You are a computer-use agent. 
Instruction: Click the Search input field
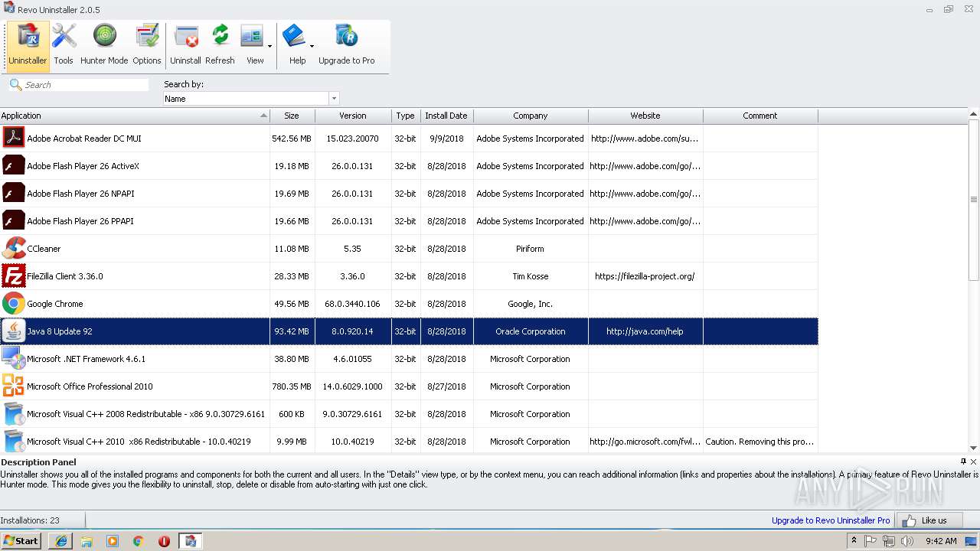tap(86, 85)
